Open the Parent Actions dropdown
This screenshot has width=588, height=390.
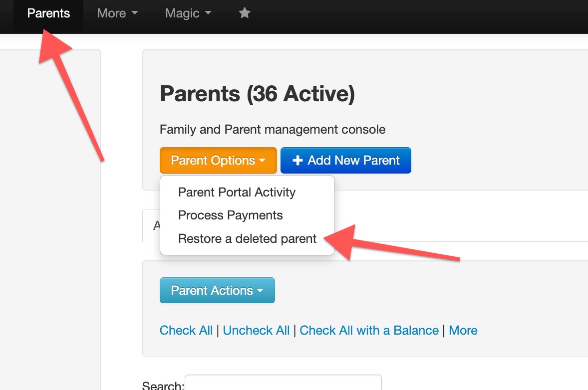pos(217,290)
